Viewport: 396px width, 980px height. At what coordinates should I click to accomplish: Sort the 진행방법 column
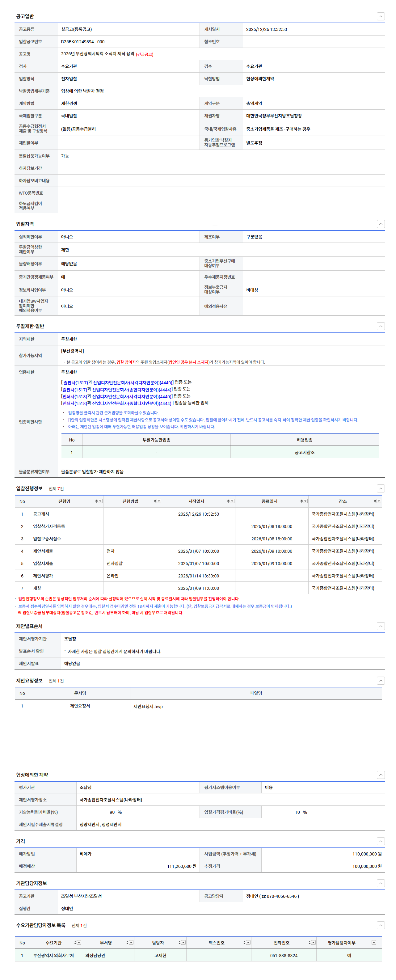(155, 501)
